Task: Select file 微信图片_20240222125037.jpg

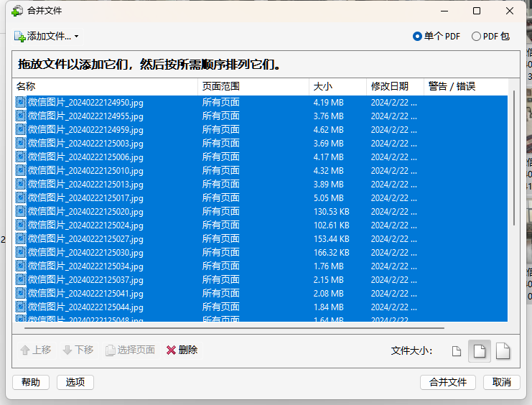Action: [x=261, y=280]
